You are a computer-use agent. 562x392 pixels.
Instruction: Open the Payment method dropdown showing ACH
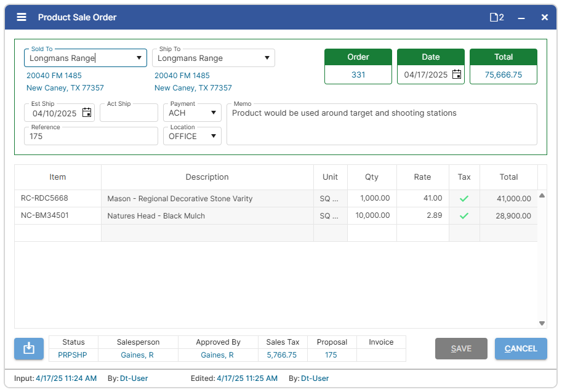[x=212, y=113]
